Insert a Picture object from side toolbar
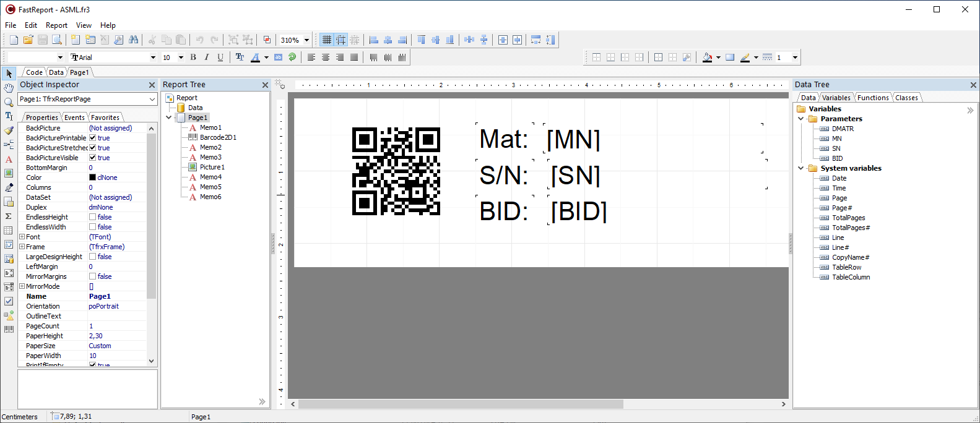The height and width of the screenshot is (423, 980). [9, 173]
